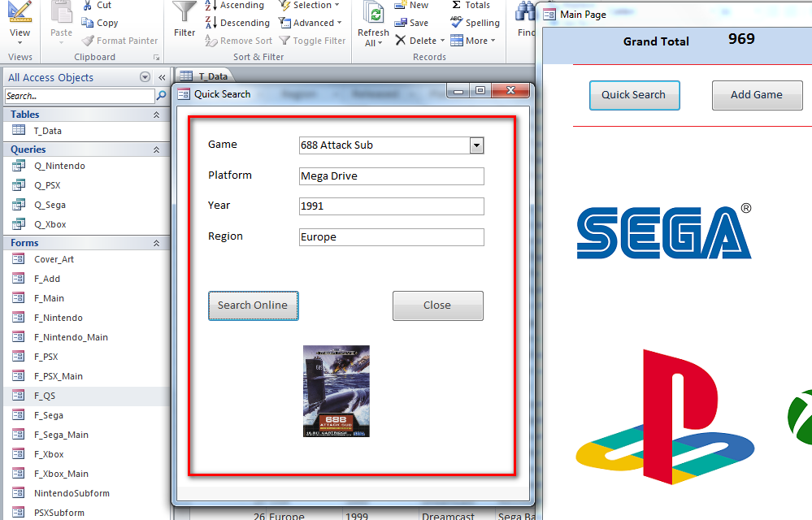Open the Selection filter dropdown
The image size is (812, 520).
309,5
